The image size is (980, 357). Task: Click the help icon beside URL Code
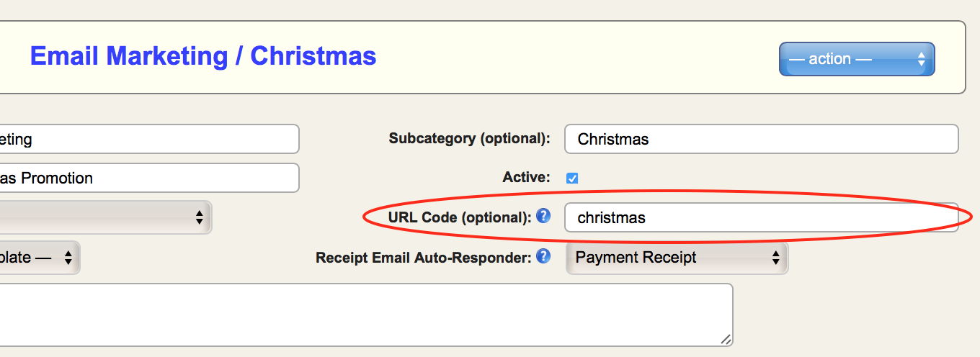pos(543,215)
